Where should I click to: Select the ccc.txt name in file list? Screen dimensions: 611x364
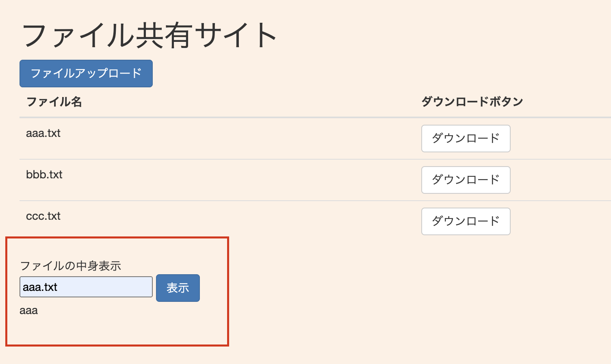pos(43,216)
